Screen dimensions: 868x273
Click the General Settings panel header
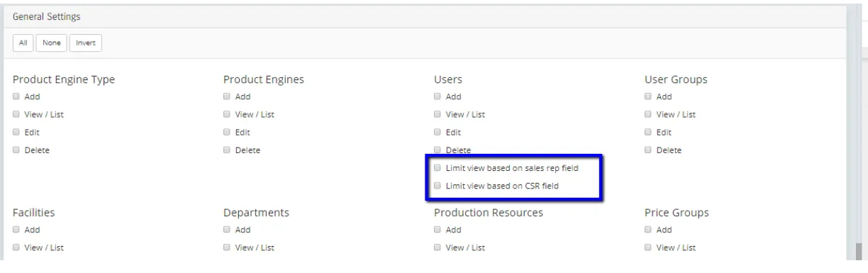tap(424, 16)
